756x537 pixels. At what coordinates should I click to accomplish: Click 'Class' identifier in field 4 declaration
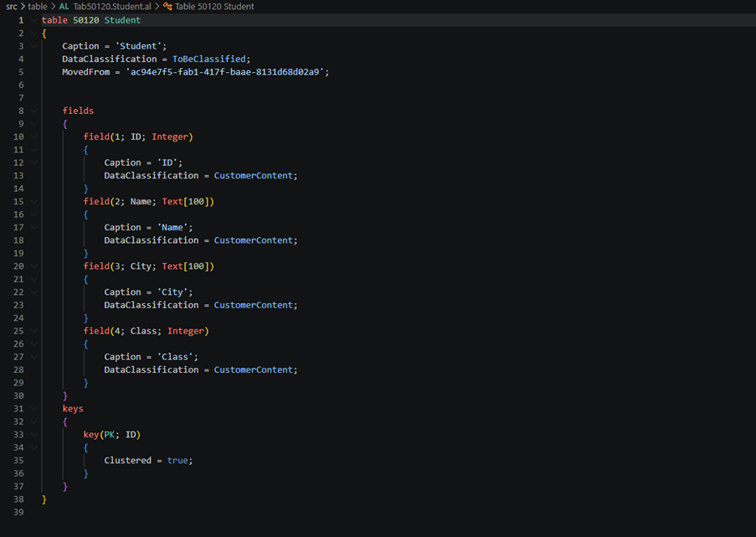[143, 331]
